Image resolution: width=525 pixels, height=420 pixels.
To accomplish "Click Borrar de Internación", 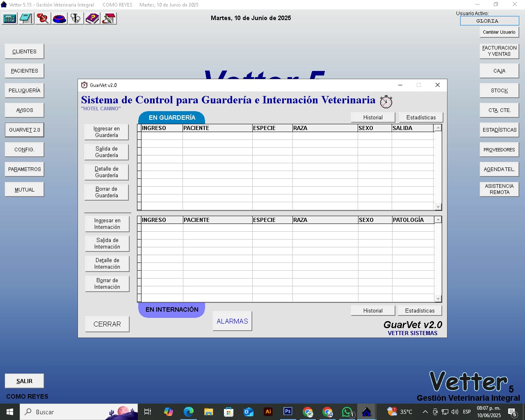I will [107, 284].
